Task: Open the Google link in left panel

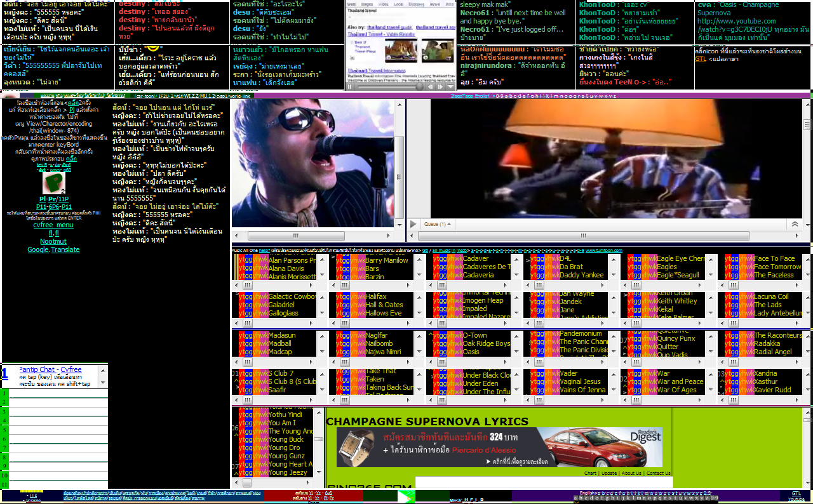Action: tap(38, 249)
